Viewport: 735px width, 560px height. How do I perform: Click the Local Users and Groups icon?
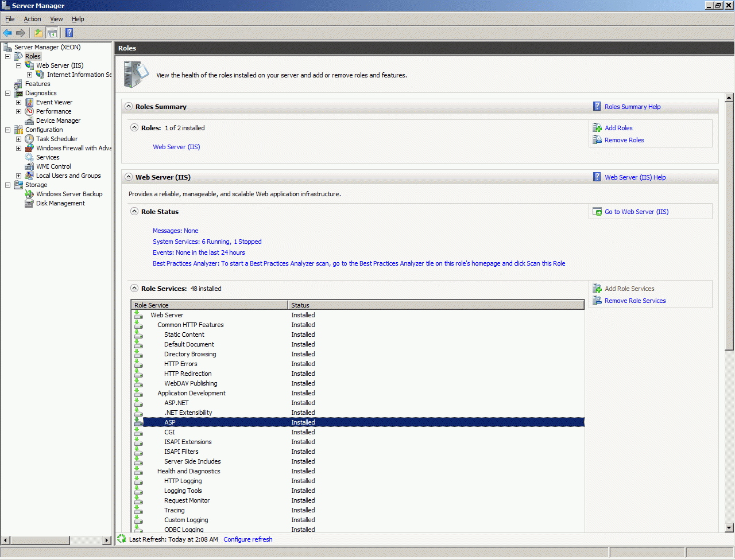coord(29,176)
